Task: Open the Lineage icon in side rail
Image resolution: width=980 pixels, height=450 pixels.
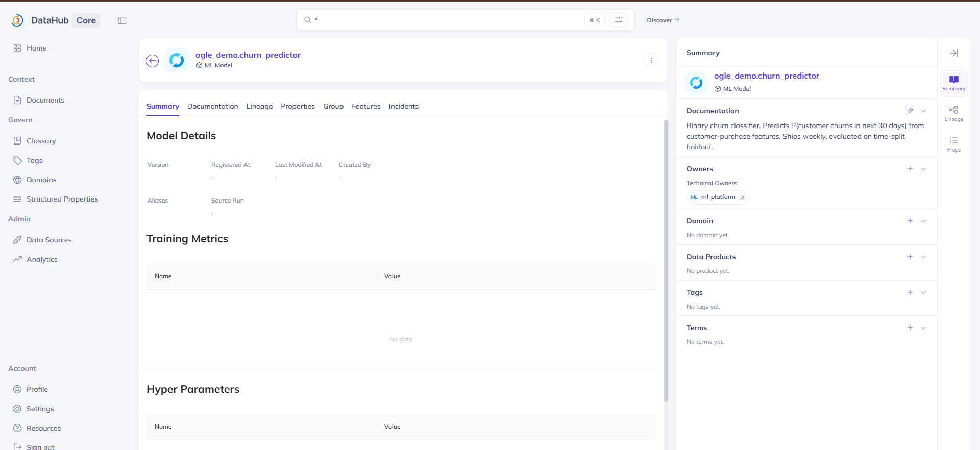Action: tap(953, 113)
